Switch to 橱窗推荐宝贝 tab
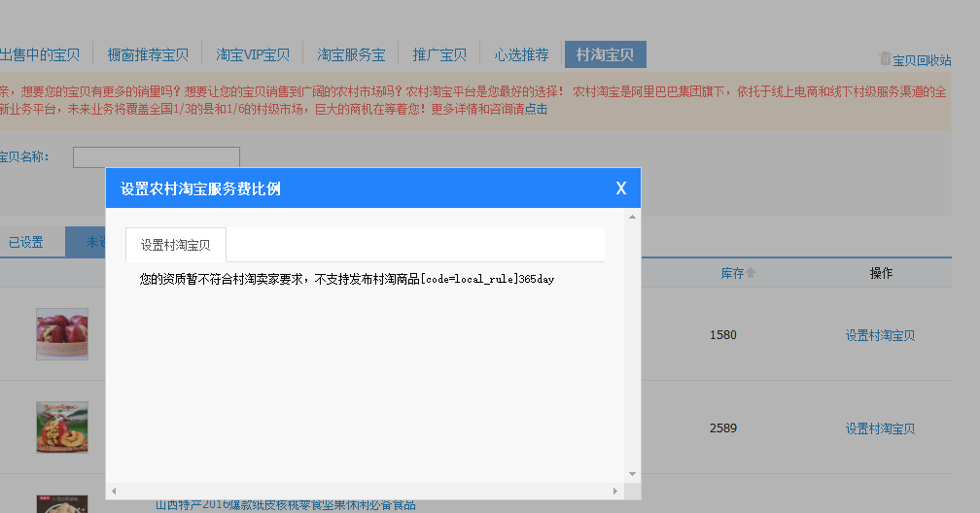Viewport: 980px width, 513px height. [x=148, y=55]
